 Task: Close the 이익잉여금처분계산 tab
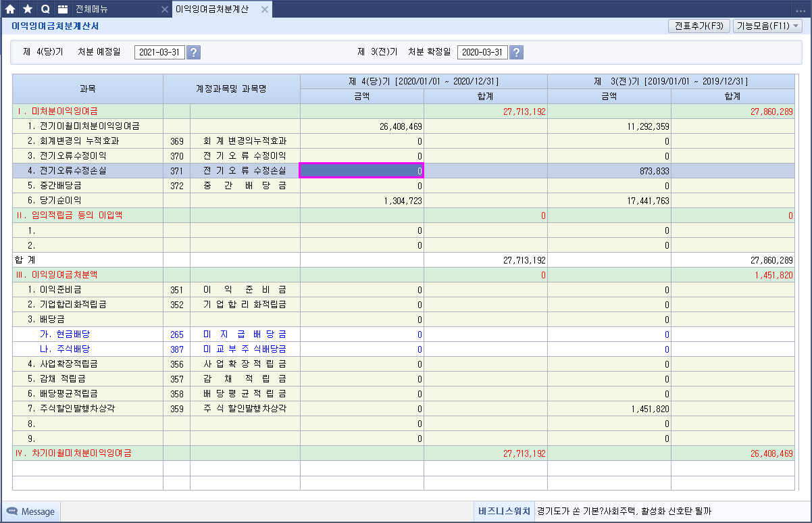(x=264, y=9)
